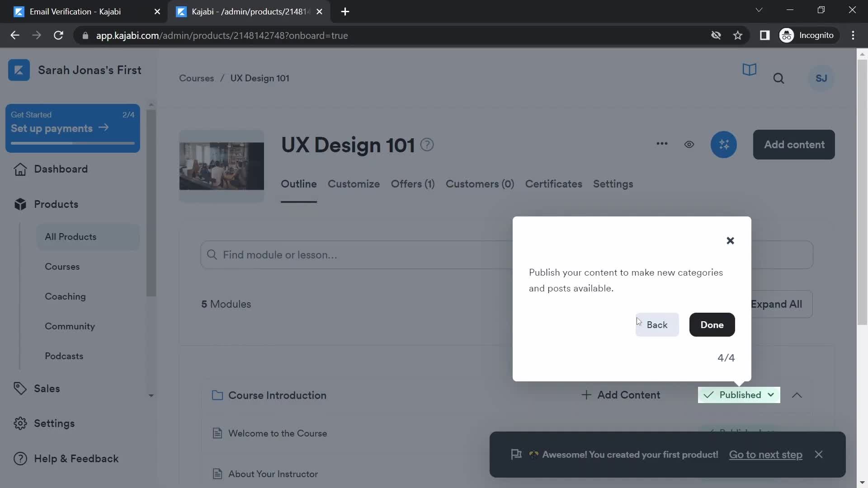Click the page vertical scrollbar
The height and width of the screenshot is (488, 868).
pos(862,192)
